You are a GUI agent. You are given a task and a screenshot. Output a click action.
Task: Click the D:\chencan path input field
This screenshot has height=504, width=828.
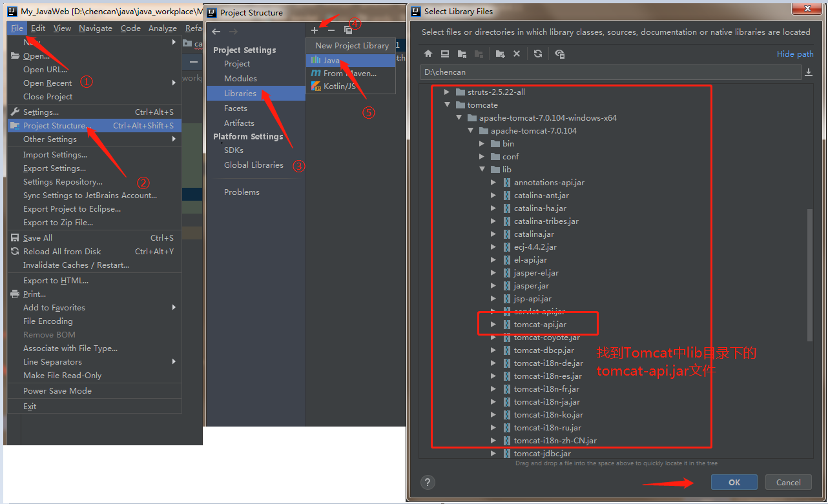[x=610, y=72]
